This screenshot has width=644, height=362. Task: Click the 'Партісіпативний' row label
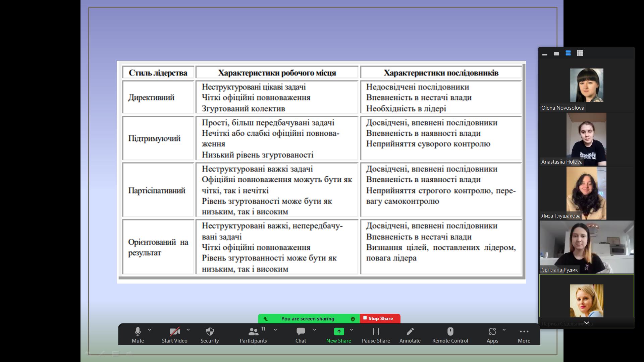tap(157, 190)
